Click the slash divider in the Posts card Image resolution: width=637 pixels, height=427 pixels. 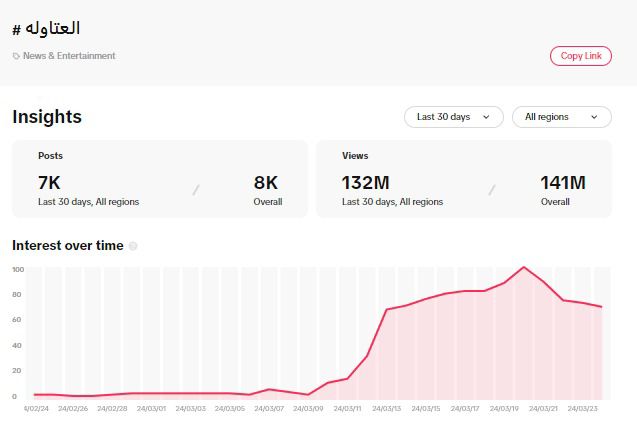(x=196, y=190)
